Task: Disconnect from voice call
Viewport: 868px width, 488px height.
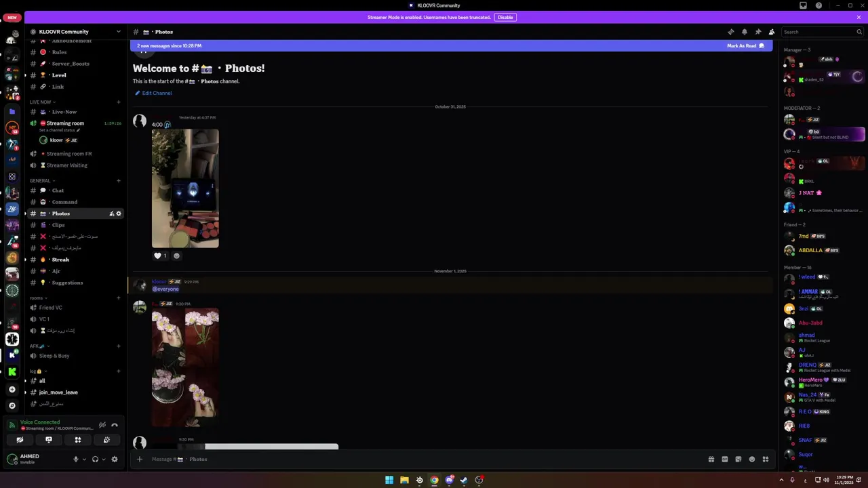Action: pos(115,425)
